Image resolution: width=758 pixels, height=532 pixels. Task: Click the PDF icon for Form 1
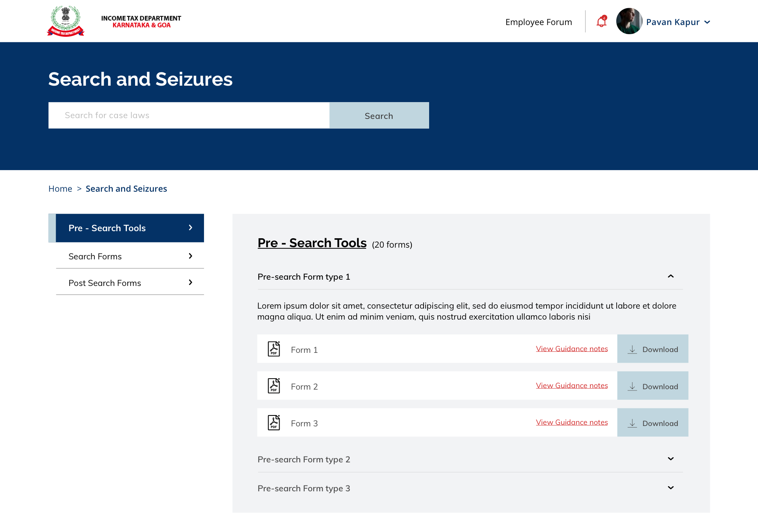tap(274, 349)
